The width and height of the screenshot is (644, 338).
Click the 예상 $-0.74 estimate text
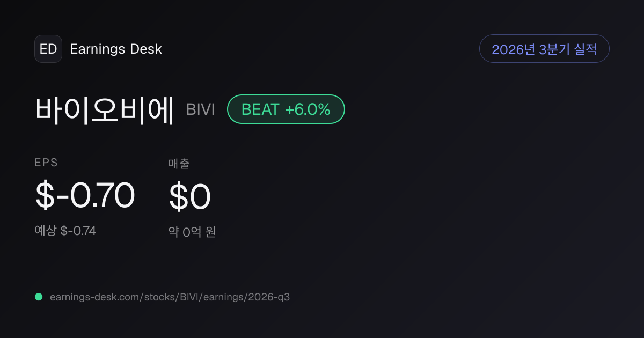65,231
